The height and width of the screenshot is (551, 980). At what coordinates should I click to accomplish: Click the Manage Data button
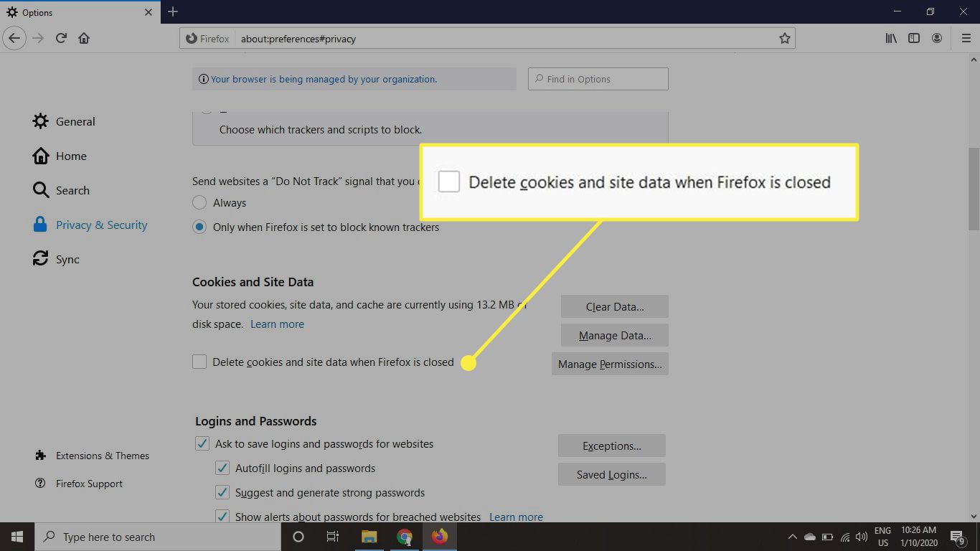pyautogui.click(x=615, y=335)
